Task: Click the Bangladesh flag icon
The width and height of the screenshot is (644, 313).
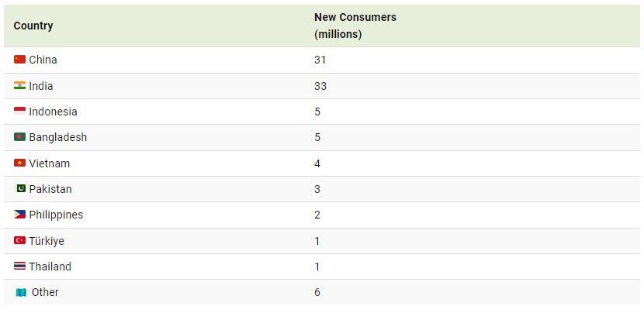Action: (19, 137)
